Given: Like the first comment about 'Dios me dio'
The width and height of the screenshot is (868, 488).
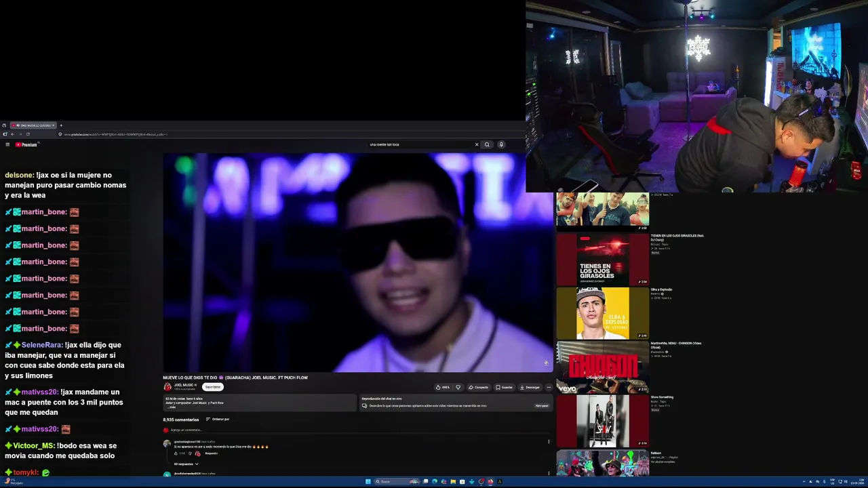Looking at the screenshot, I should 176,453.
